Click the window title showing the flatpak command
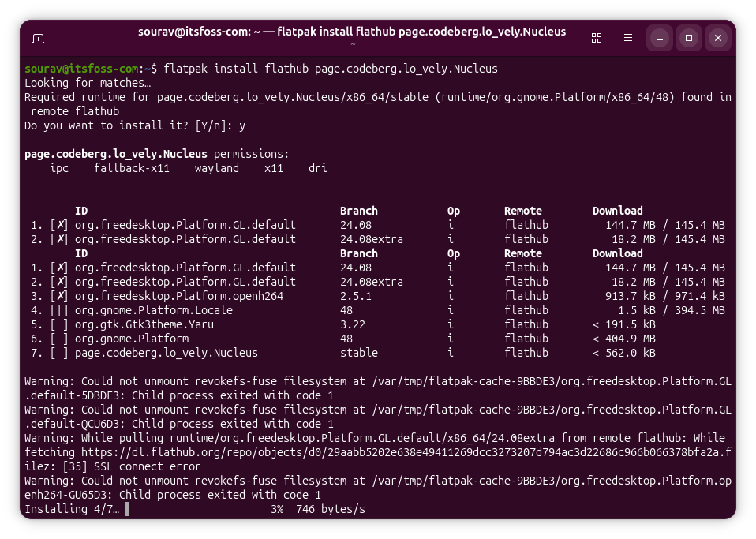Screen dimensions: 756x539 (x=351, y=32)
